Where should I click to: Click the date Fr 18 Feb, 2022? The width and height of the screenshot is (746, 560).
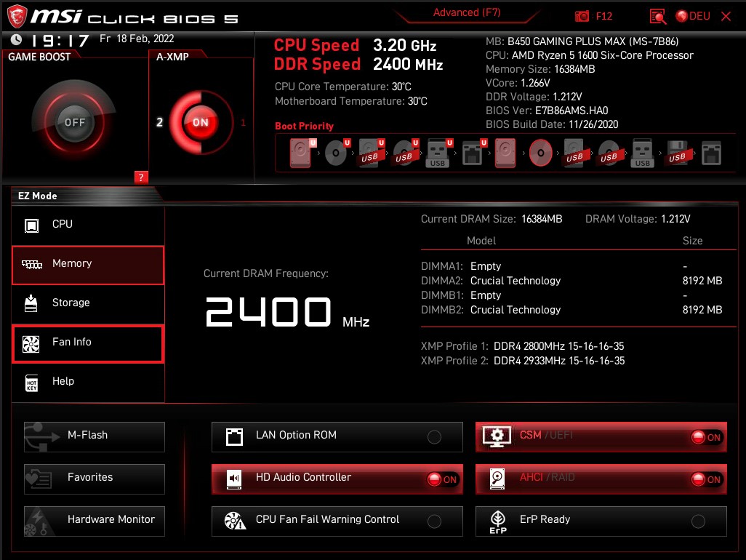point(137,39)
